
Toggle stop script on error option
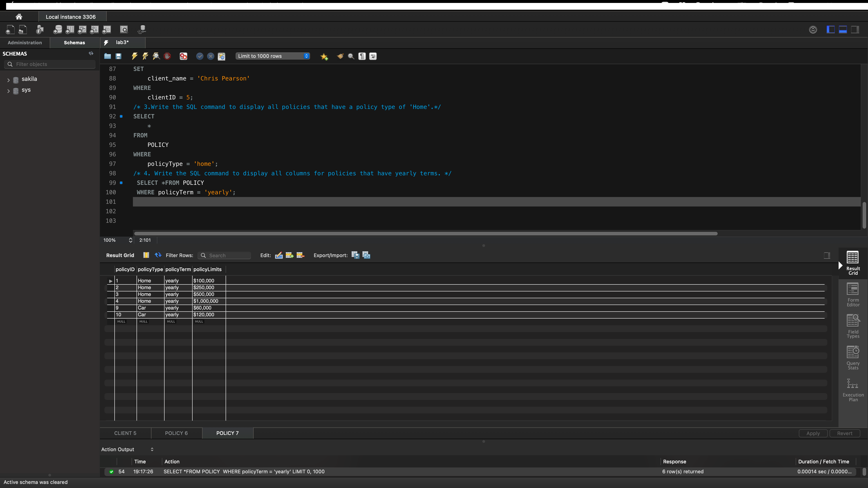183,56
